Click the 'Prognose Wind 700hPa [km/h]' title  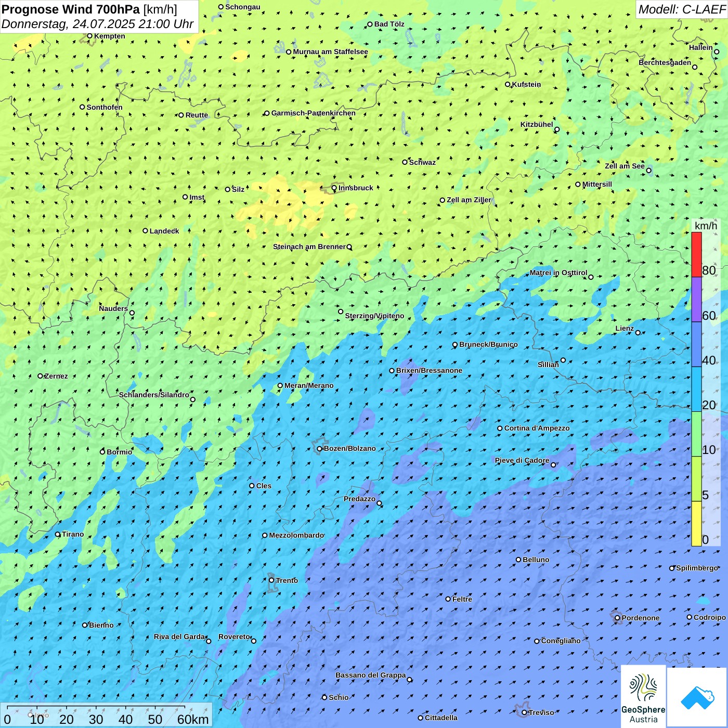89,9
